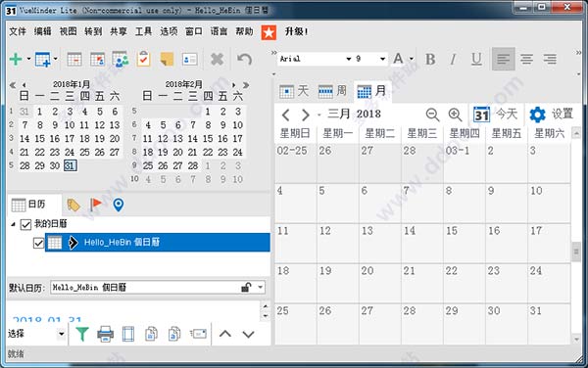This screenshot has width=588, height=368.
Task: Click the new calendar icon with plus
Action: tap(42, 59)
